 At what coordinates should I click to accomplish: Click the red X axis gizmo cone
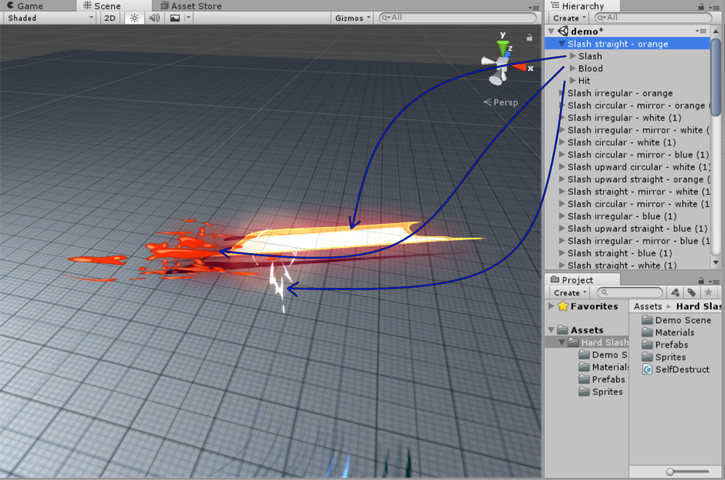[520, 68]
